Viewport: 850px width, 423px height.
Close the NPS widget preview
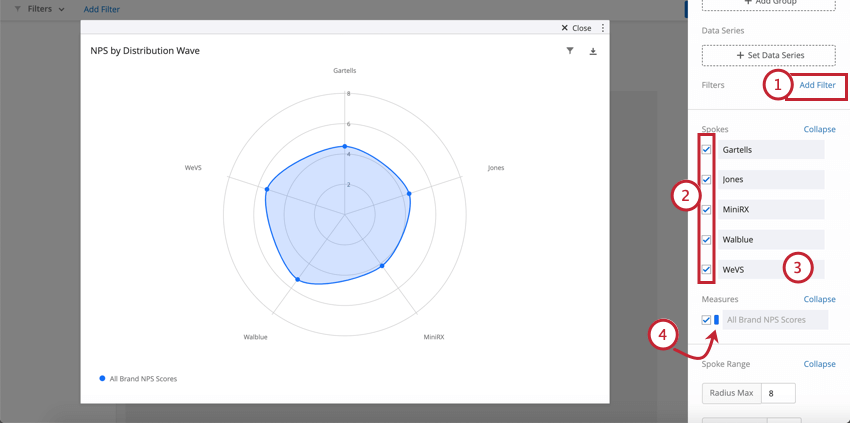point(576,28)
